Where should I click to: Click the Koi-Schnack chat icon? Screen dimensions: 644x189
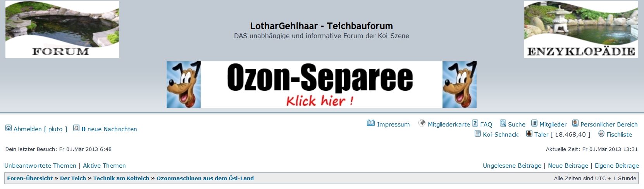click(x=478, y=134)
